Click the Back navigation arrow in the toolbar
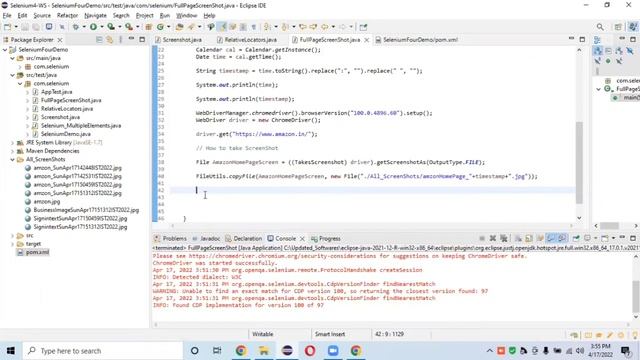Viewport: 640px width, 360px height. pyautogui.click(x=324, y=27)
